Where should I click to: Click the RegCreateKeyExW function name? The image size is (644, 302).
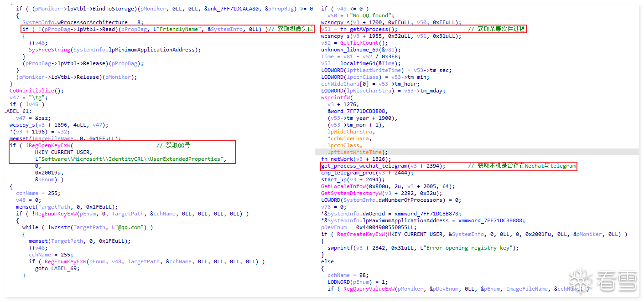coord(361,234)
